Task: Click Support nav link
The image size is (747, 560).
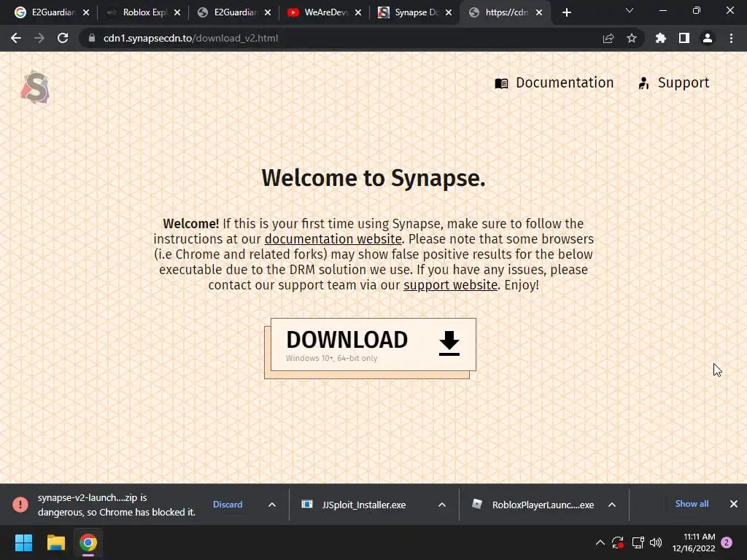Action: (x=673, y=83)
